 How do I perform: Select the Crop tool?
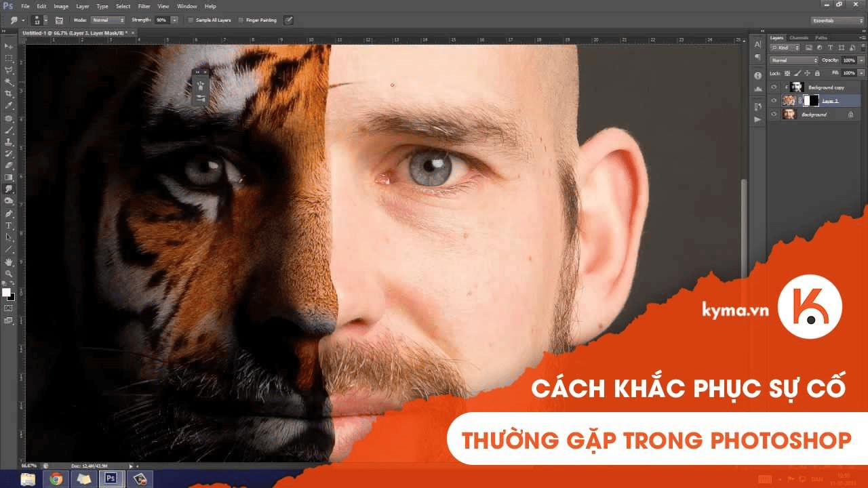(9, 94)
